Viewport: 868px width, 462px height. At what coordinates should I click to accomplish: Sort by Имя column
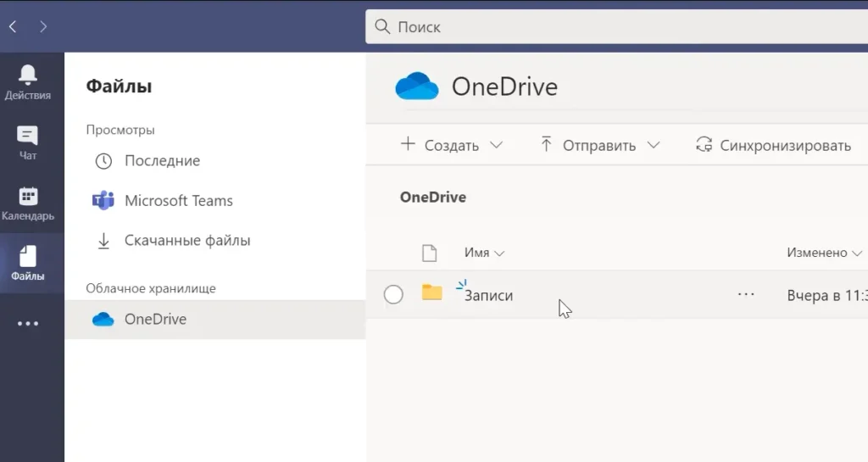484,253
